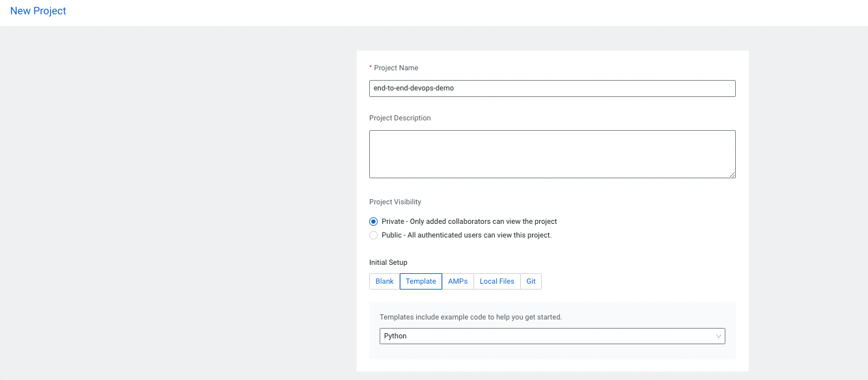Image resolution: width=868 pixels, height=380 pixels.
Task: Select Public project visibility
Action: click(x=373, y=235)
